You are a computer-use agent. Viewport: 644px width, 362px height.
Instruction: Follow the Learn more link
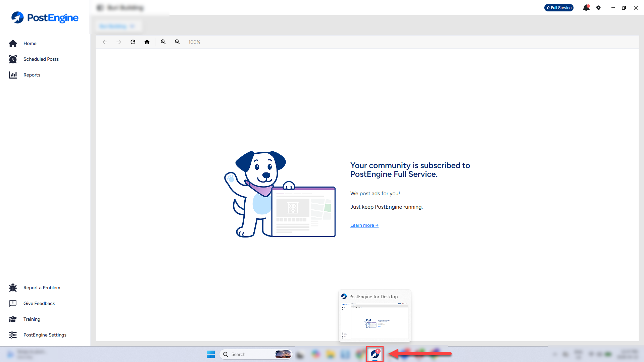pos(364,225)
